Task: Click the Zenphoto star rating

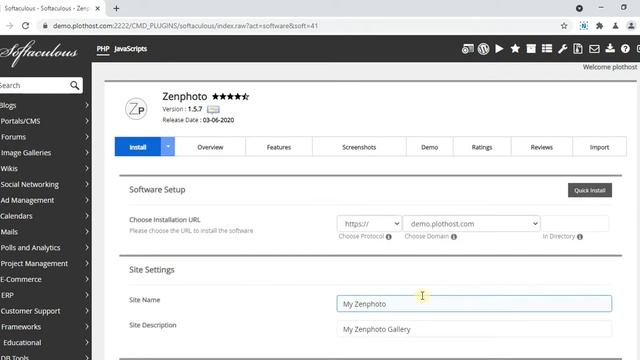Action: point(231,97)
